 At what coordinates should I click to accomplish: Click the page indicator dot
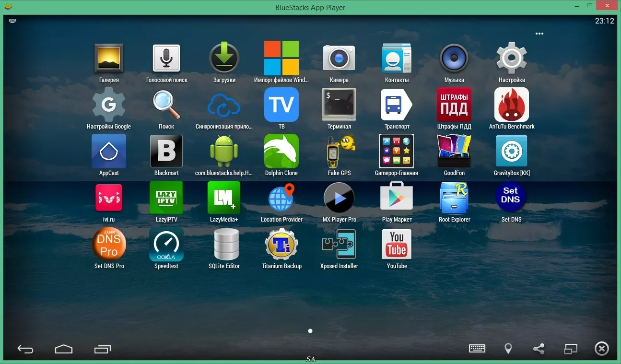point(310,331)
